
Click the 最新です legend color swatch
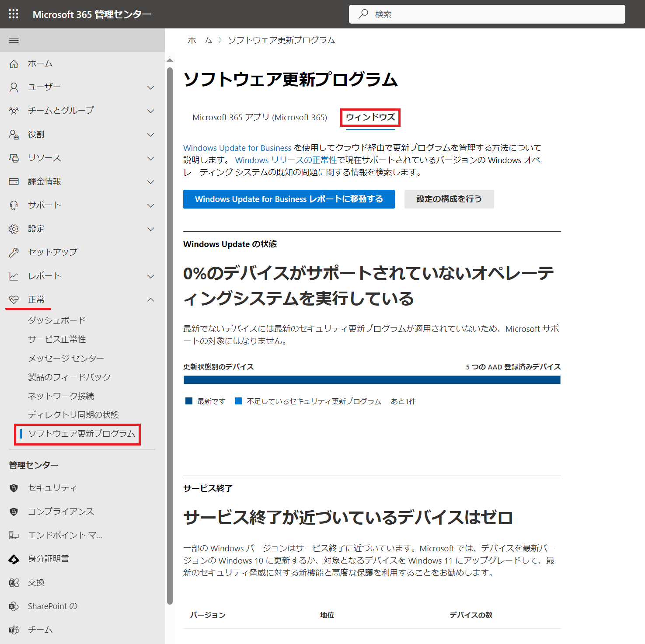pyautogui.click(x=189, y=401)
